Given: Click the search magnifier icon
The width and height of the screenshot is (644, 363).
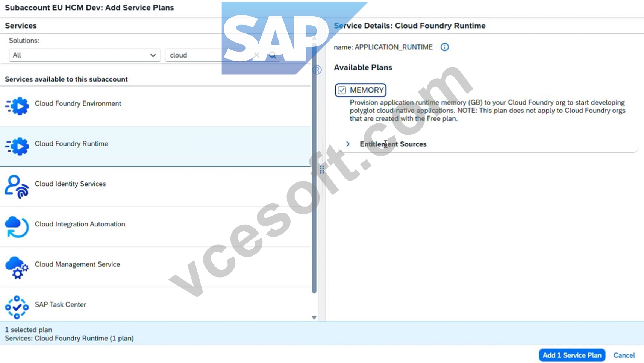Looking at the screenshot, I should point(273,55).
